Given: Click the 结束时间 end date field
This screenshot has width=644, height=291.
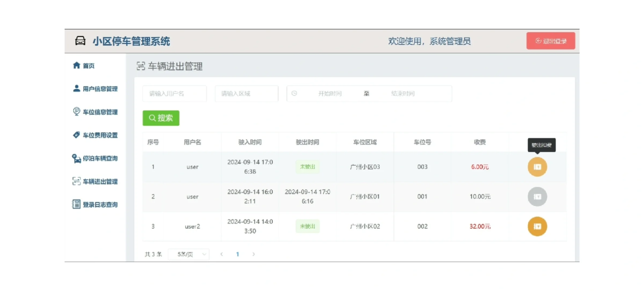Looking at the screenshot, I should pos(403,93).
